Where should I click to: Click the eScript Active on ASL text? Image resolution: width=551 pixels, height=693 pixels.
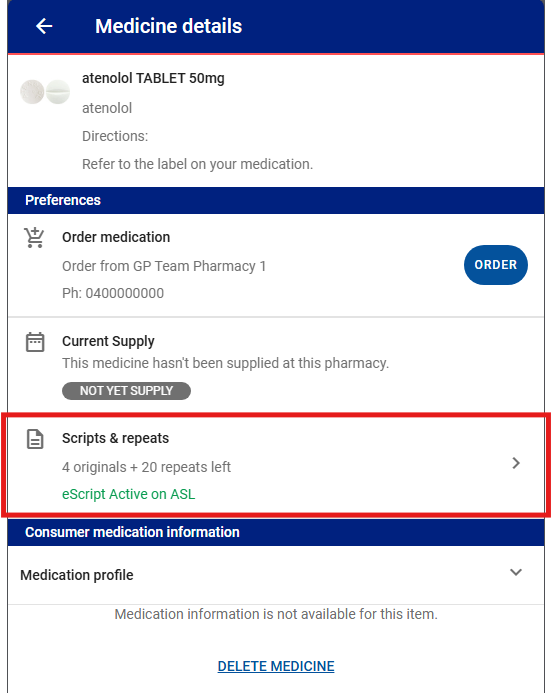click(x=129, y=494)
